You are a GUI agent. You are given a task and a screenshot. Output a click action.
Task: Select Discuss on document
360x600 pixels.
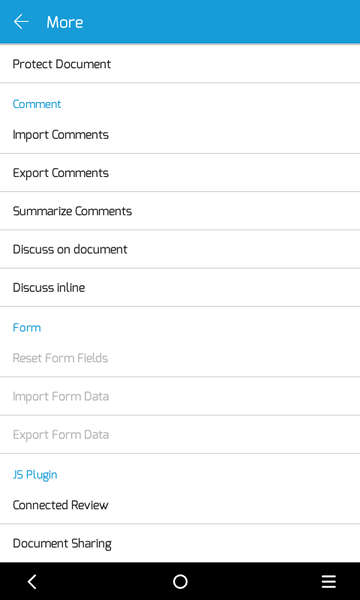(180, 249)
